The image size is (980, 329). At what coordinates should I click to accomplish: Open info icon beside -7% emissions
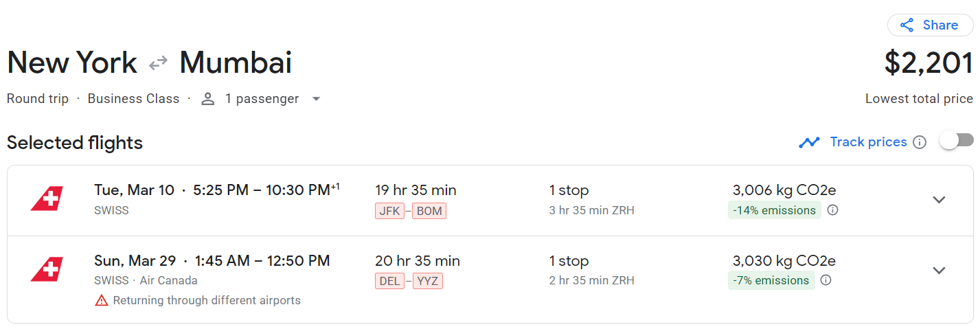tap(826, 280)
